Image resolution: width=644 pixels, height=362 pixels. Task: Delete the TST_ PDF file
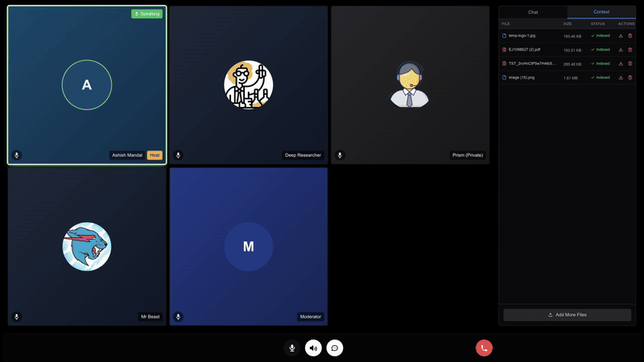[x=630, y=64]
